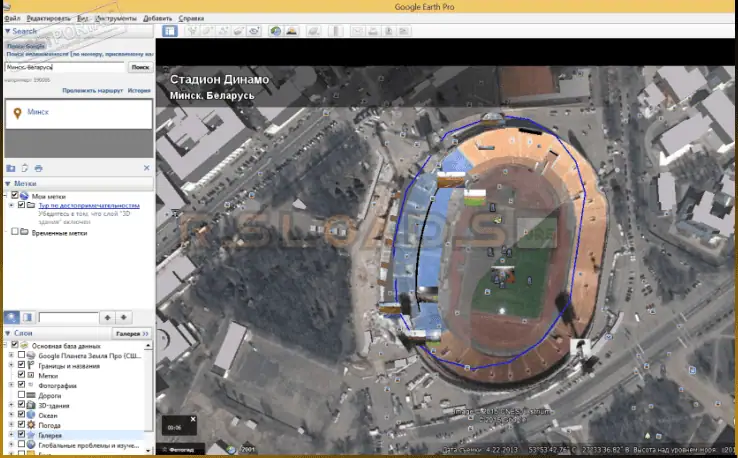Click the photo thumbnail on the stadium's upper blue stand
The width and height of the screenshot is (738, 458).
tap(451, 180)
